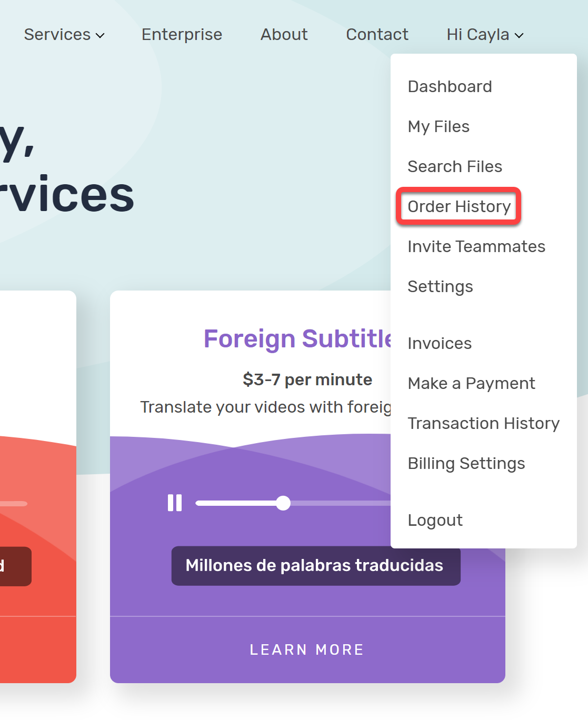Log out via Logout item
Screen dimensions: 588x720
[435, 520]
